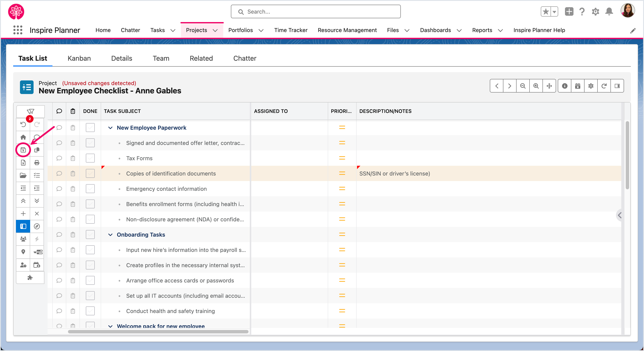Screen dimensions: 644x351
Task: Click the Outdent task icon
Action: tap(23, 188)
